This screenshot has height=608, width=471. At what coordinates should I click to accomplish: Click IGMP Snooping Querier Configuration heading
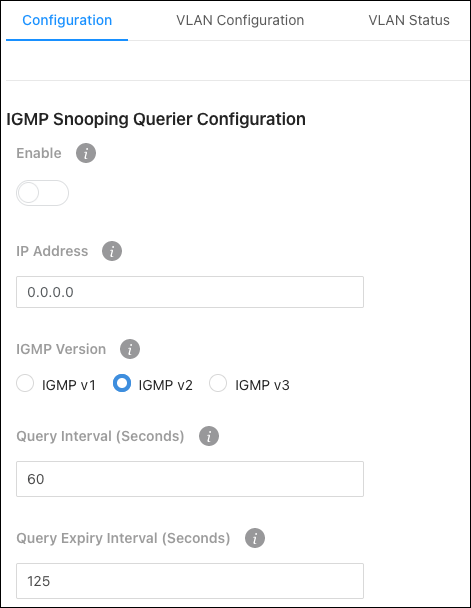point(156,119)
